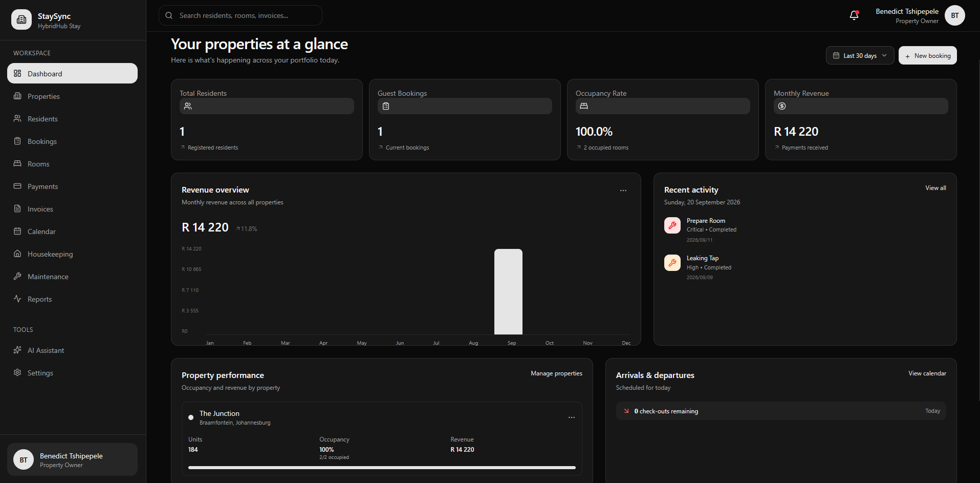
Task: Click Current bookings text
Action: pyautogui.click(x=407, y=148)
